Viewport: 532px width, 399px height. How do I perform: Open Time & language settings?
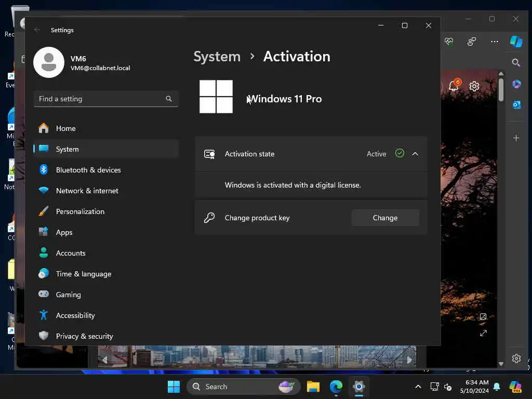click(106, 274)
